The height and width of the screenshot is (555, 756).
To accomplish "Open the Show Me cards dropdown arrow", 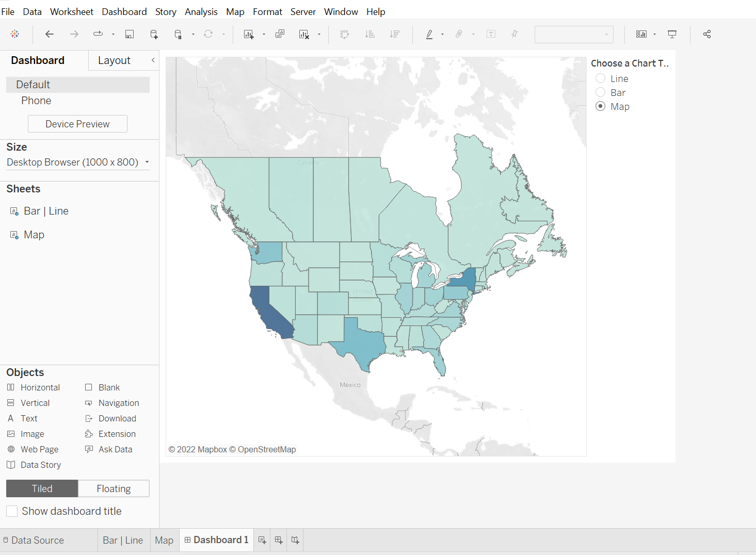I will [654, 34].
